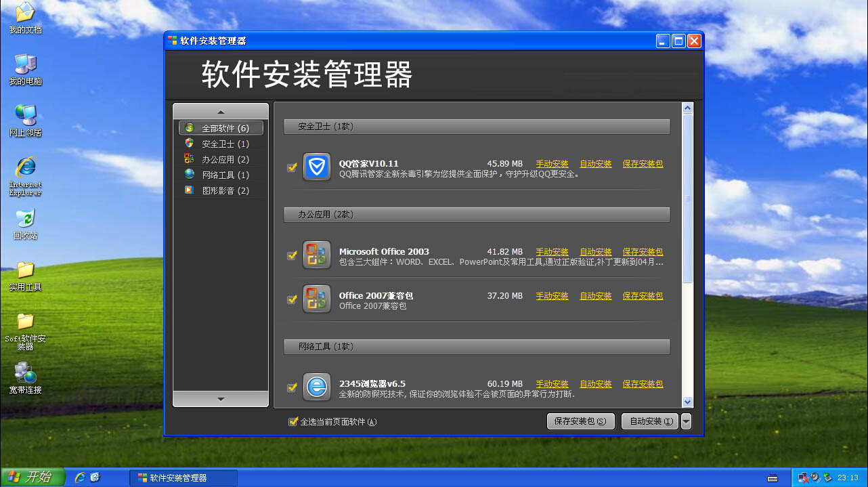Uncheck the Office 2007兼容包 checkbox
This screenshot has height=487, width=868.
point(292,299)
